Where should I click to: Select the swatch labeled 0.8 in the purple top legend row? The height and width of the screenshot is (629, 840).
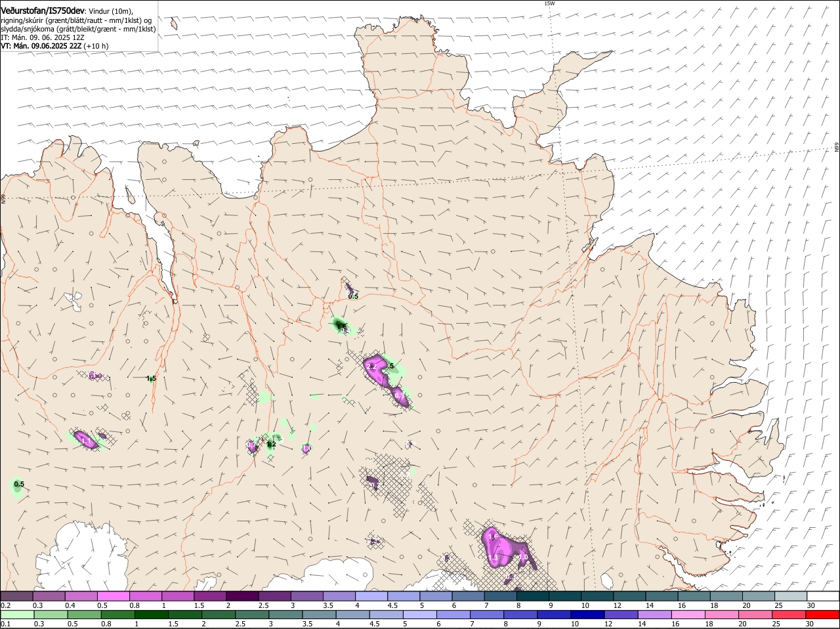[145, 596]
